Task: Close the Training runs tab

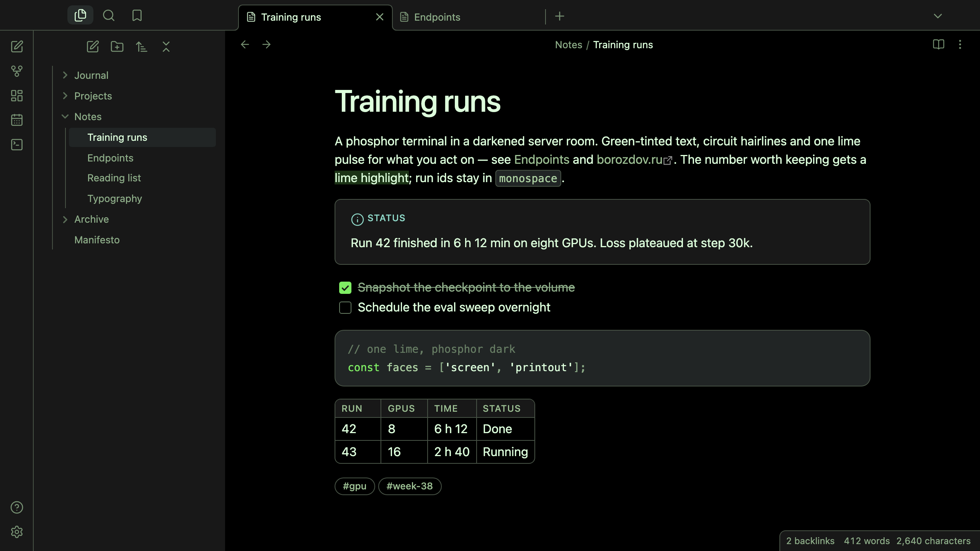Action: coord(380,17)
